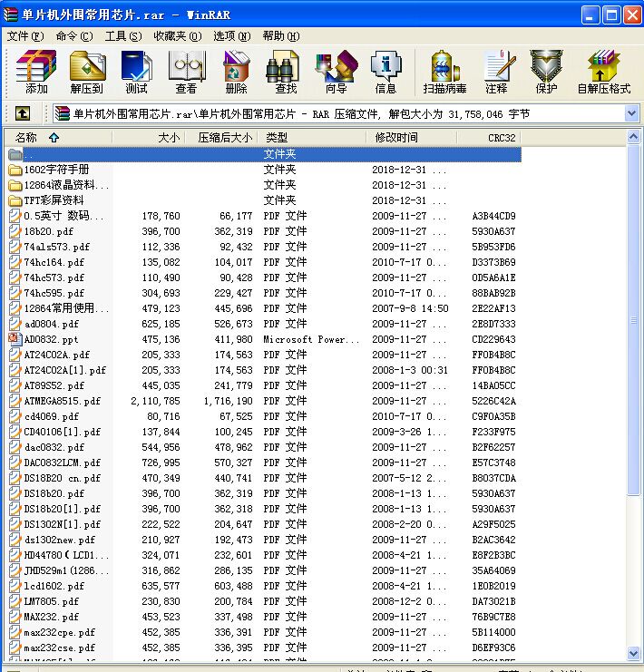Screen dimensions: 644x672
Task: Sort by CRC32 column header
Action: (x=489, y=138)
